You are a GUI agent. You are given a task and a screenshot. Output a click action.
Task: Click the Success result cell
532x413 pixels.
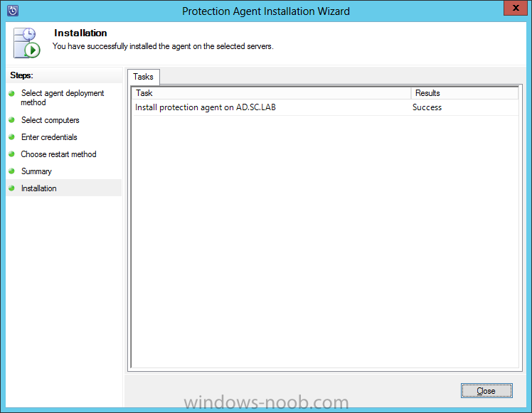point(427,107)
